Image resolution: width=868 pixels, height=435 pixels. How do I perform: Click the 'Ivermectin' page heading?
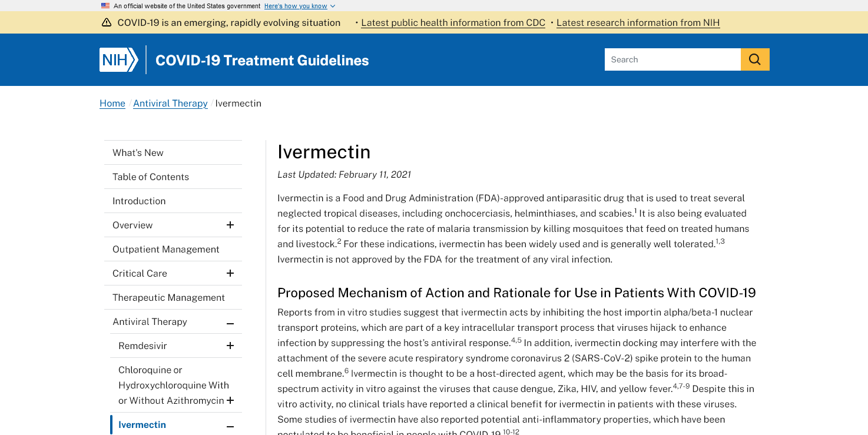tap(324, 152)
